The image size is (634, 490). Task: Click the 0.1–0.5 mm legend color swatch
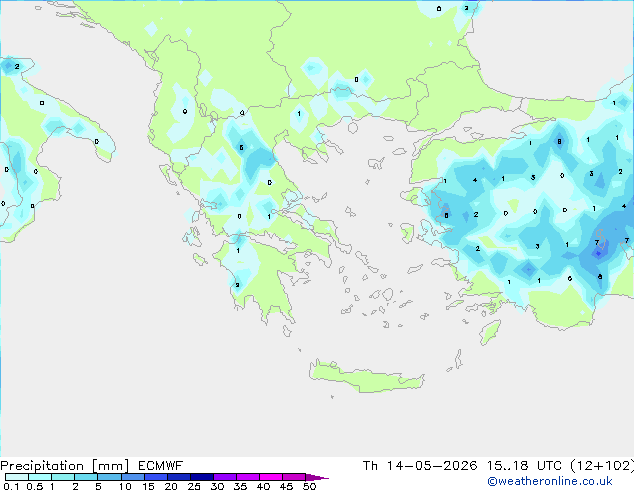point(17,477)
